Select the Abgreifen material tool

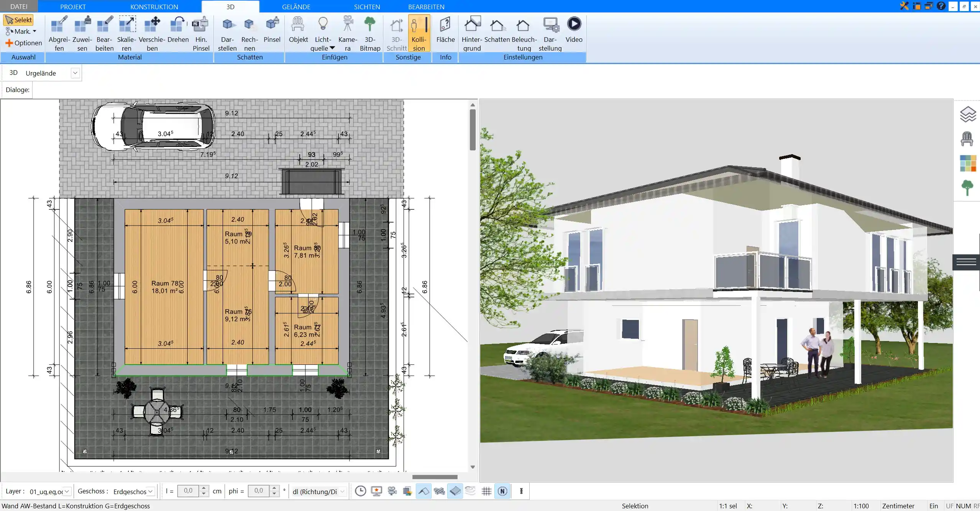click(59, 34)
